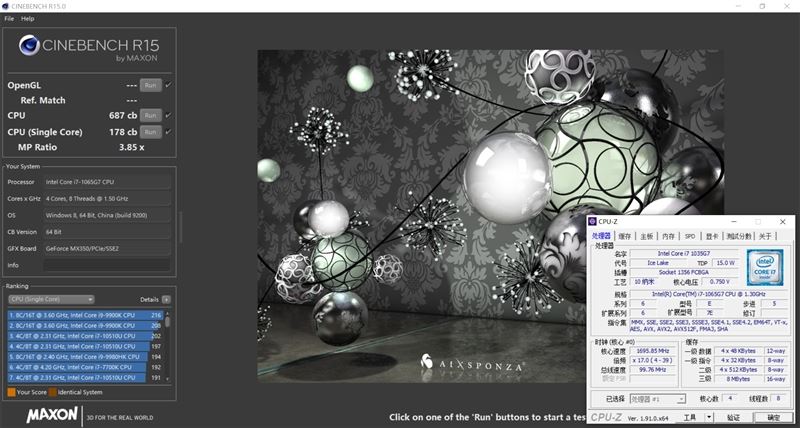Select ranking entry 7 with score 191
800x428 pixels.
[85, 377]
